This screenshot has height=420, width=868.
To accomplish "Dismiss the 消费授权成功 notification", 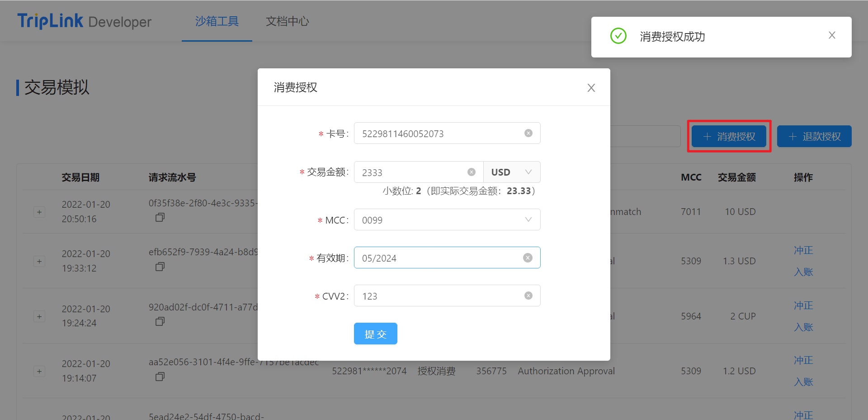I will [831, 35].
